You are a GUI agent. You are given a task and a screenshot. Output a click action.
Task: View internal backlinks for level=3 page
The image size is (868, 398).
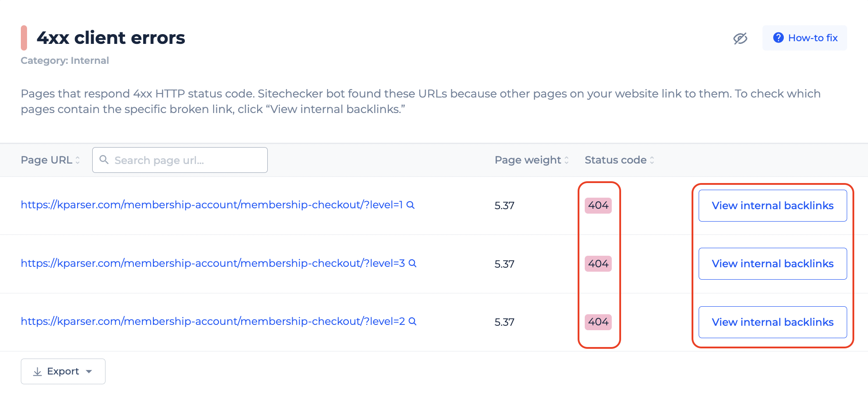(773, 264)
